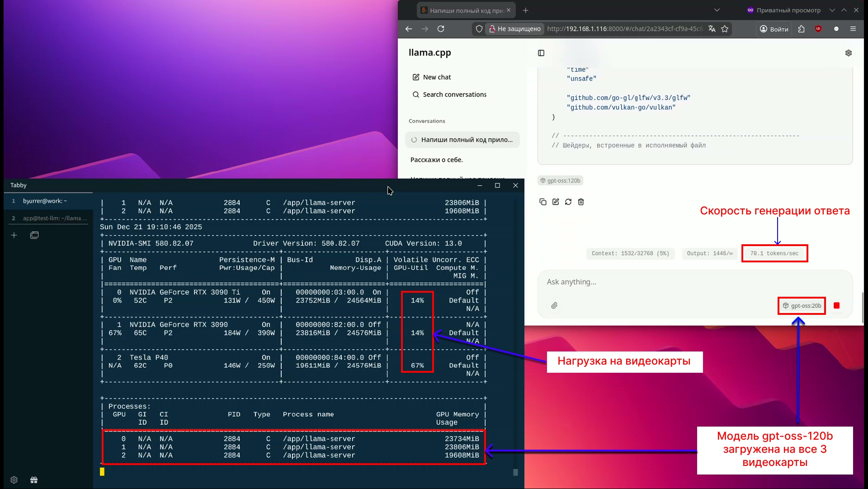Screen dimensions: 868x489
Task: Open the 'Расскажи о себе.' conversation
Action: click(x=437, y=160)
